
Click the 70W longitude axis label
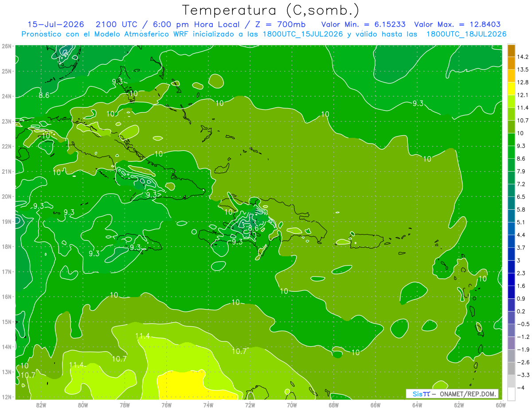pos(291,405)
